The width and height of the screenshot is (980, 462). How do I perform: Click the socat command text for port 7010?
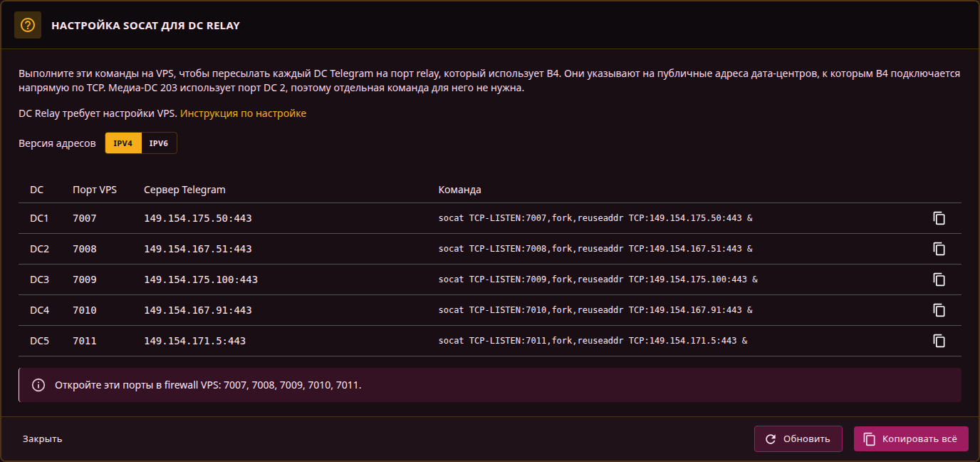[x=595, y=310]
